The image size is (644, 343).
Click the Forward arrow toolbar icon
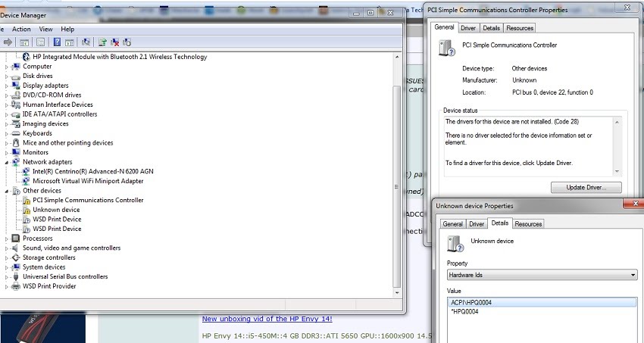click(x=8, y=42)
